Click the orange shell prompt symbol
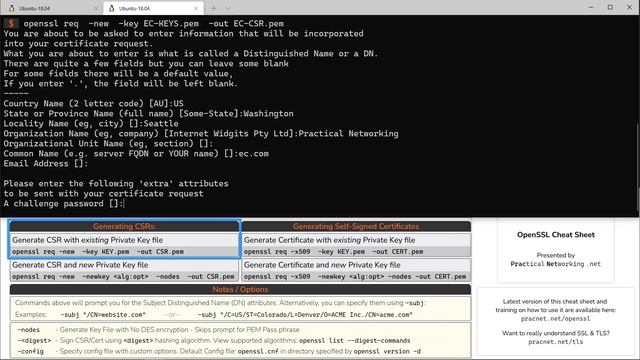 [11, 24]
